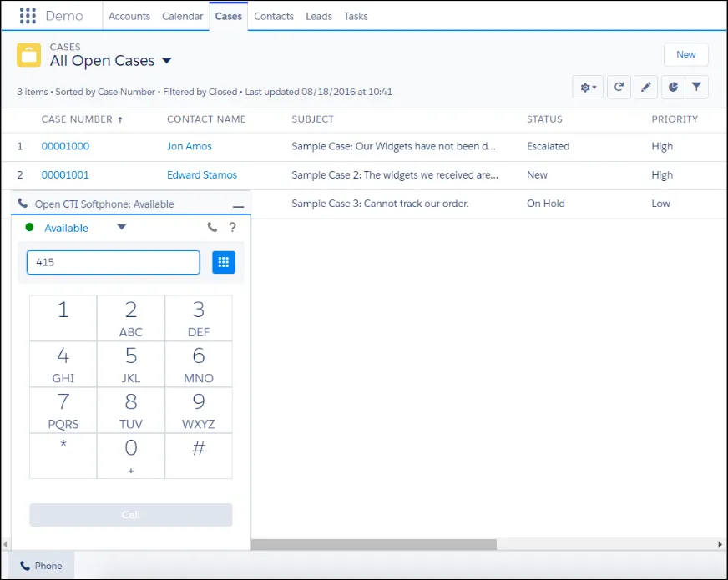Open the All Open Cases list view selector
This screenshot has height=580, width=728.
tap(166, 61)
